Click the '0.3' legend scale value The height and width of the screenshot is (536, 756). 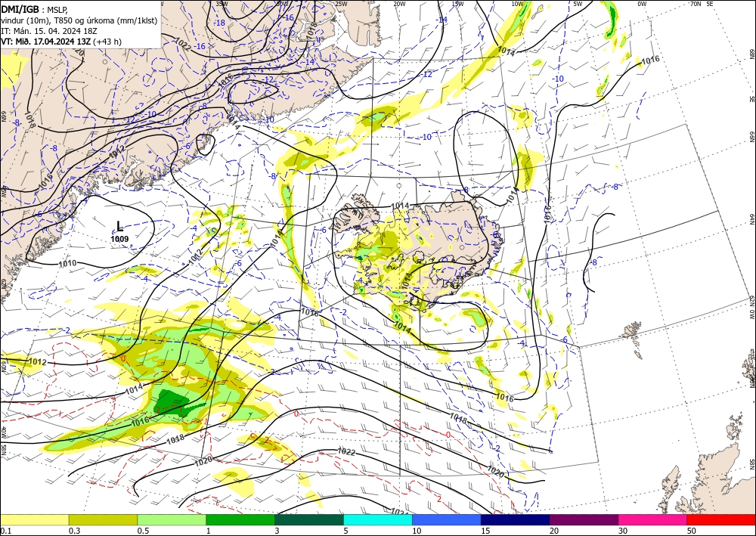tap(74, 531)
